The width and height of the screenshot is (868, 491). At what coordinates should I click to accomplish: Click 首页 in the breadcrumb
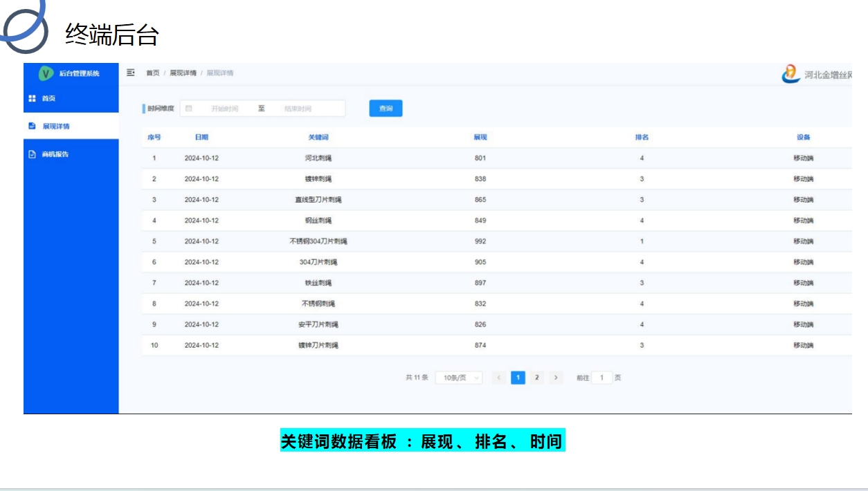pos(152,73)
